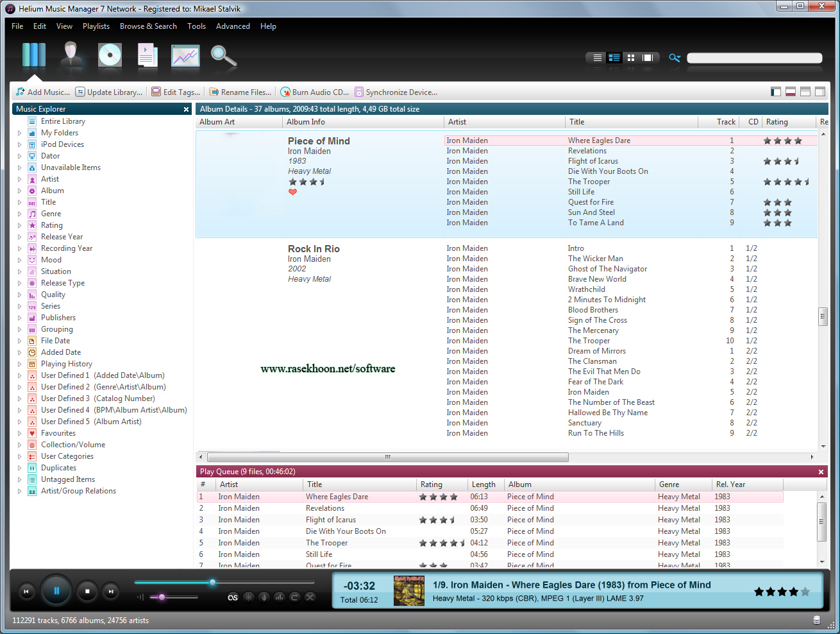The width and height of the screenshot is (840, 634).
Task: Open the Playlists menu
Action: coord(96,26)
